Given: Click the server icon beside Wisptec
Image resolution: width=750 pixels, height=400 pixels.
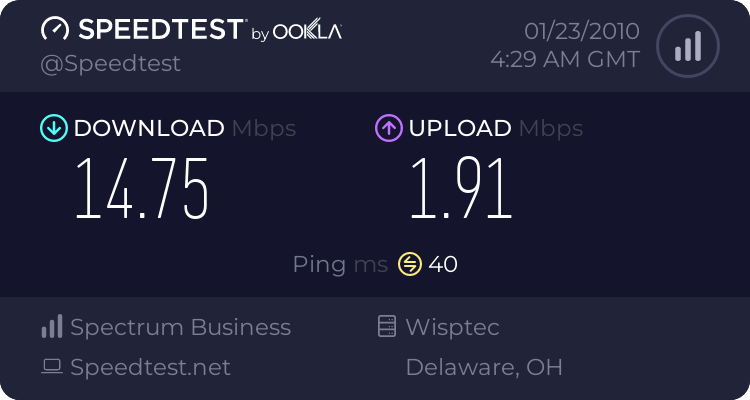Looking at the screenshot, I should [x=386, y=327].
